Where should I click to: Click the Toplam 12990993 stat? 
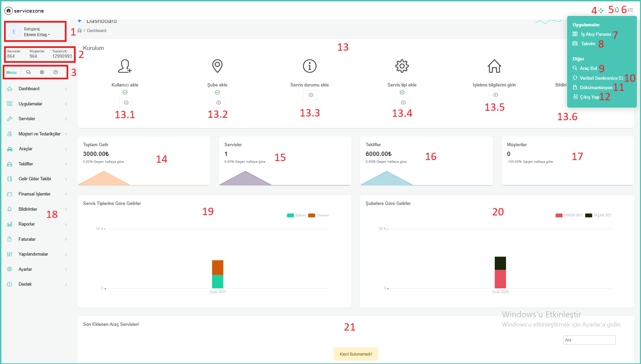pos(62,54)
